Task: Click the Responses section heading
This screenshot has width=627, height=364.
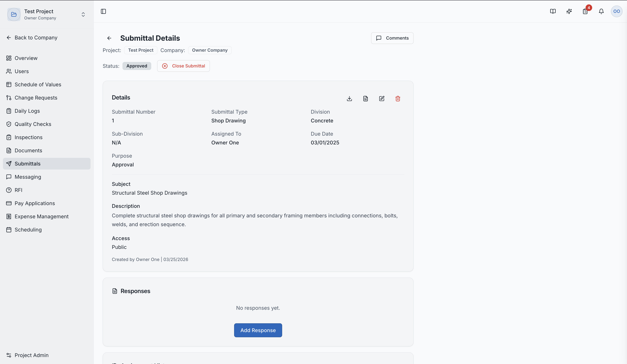Action: click(135, 291)
